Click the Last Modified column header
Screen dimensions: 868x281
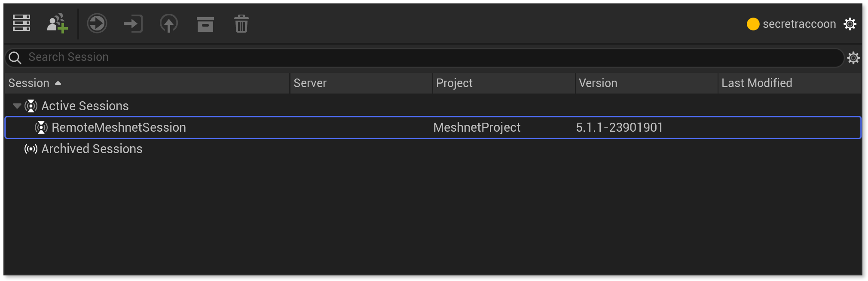[x=757, y=83]
